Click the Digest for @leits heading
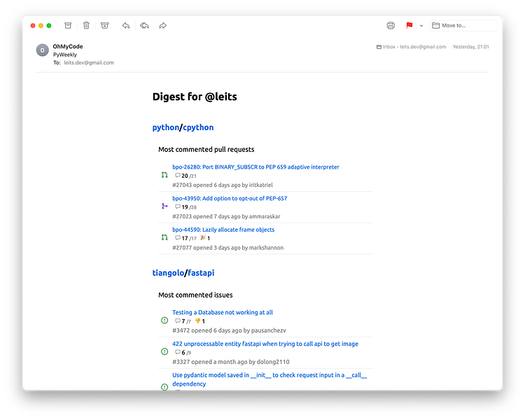The height and width of the screenshot is (420, 525). tap(195, 97)
